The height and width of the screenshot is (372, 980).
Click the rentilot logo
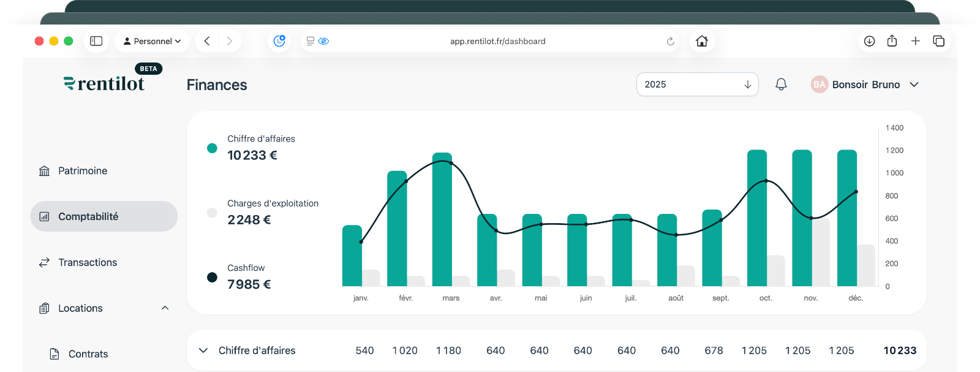coord(105,84)
